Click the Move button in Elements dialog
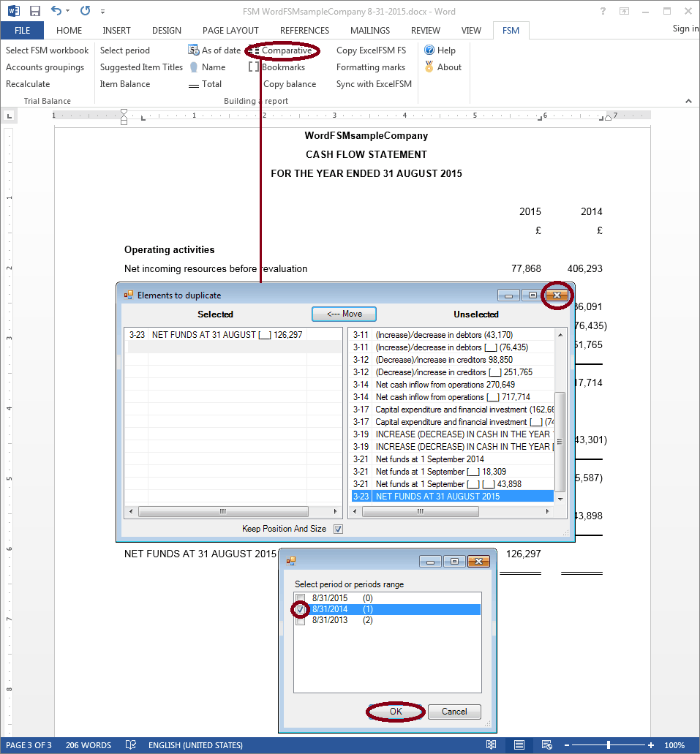700x754 pixels. click(x=344, y=314)
